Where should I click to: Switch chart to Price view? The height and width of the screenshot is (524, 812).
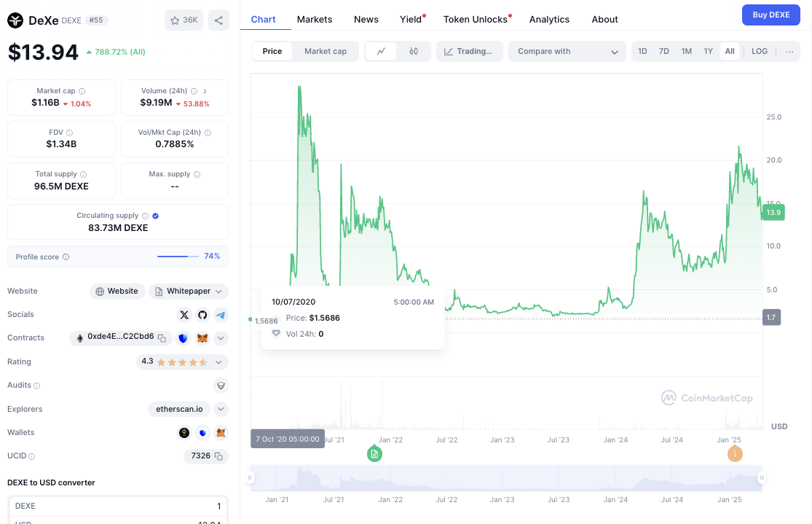(x=272, y=51)
